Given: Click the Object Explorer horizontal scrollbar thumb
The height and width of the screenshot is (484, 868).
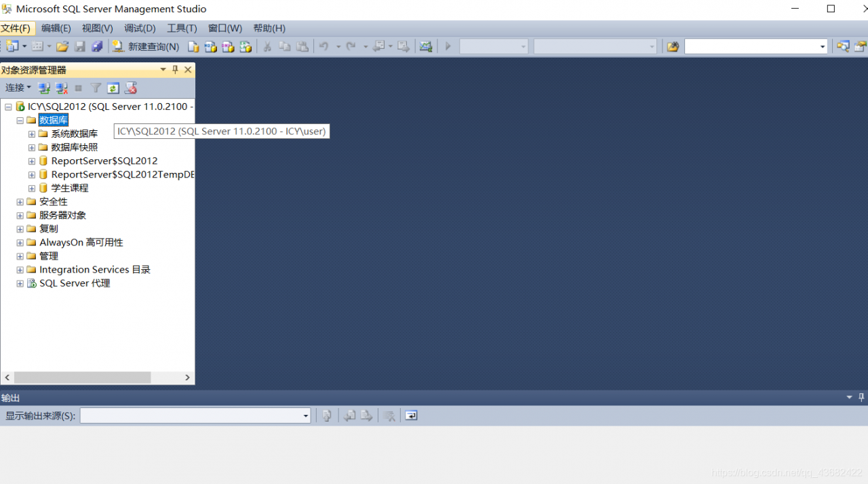Looking at the screenshot, I should 82,378.
